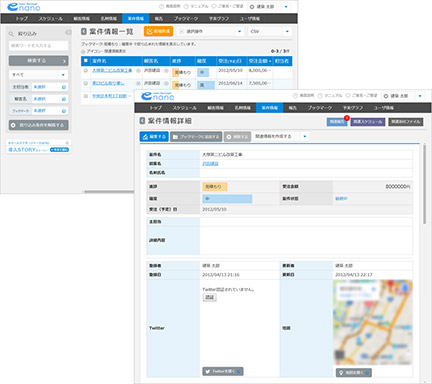Click back arrow icon beside 案件情報詳細 title

coord(142,121)
